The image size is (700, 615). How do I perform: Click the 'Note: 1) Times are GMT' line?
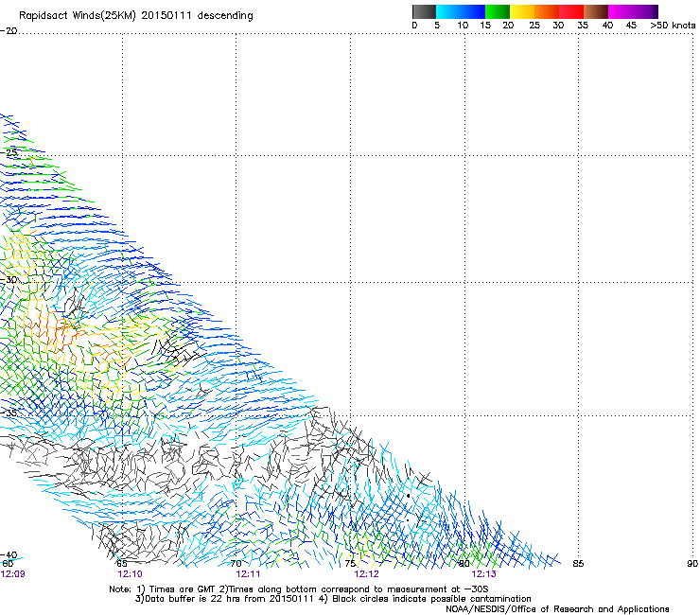pos(299,589)
